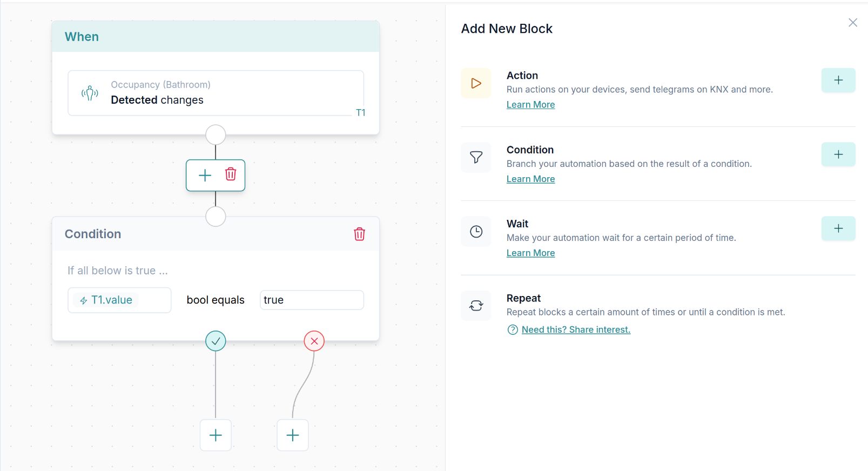Click the Wait clock icon
Viewport: 868px width, 471px height.
point(476,232)
